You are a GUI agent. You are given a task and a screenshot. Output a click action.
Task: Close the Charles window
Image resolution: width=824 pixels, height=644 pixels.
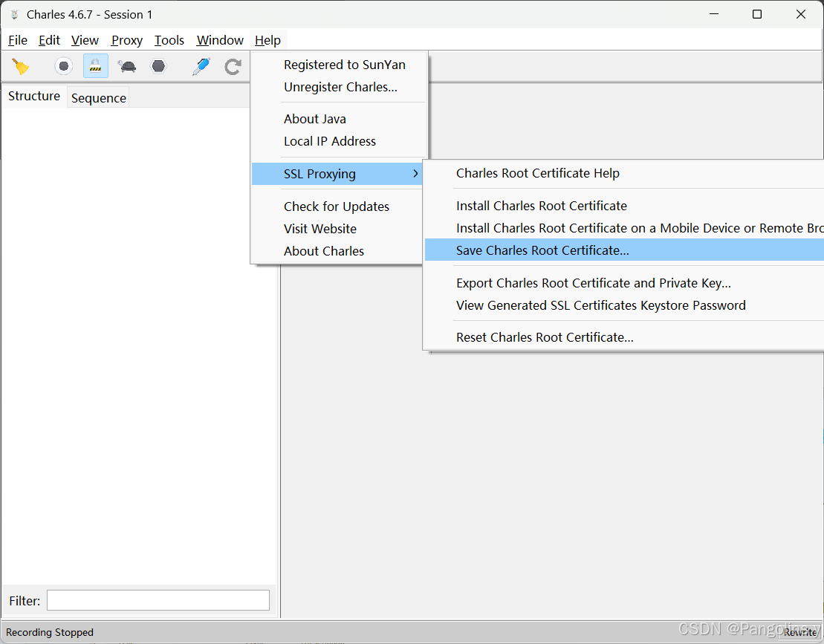(x=800, y=14)
